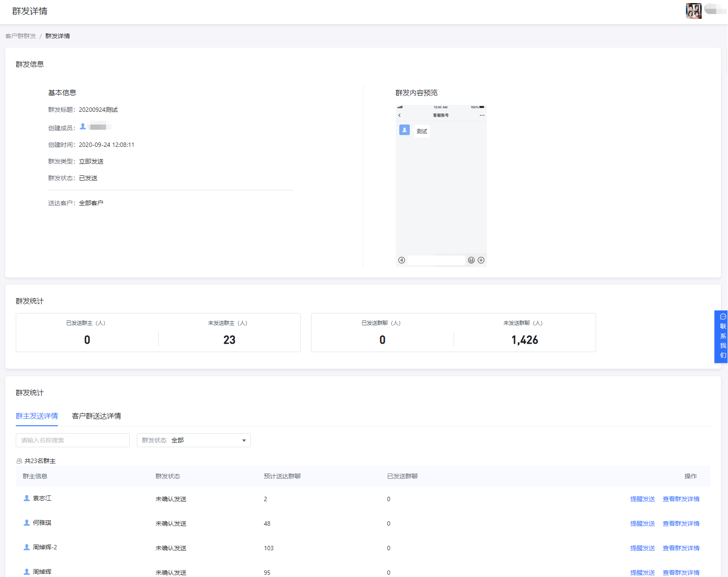
Task: Click 提醒发送 for 袁志江
Action: tap(642, 499)
